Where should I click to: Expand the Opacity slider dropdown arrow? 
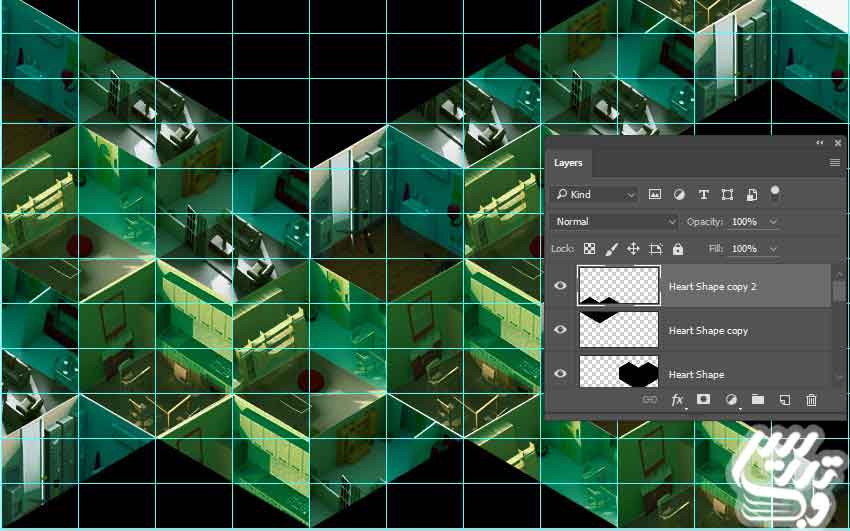coord(773,222)
